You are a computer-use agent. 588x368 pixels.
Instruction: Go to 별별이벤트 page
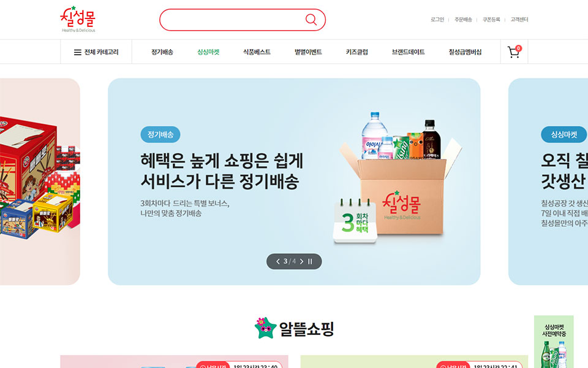click(308, 52)
